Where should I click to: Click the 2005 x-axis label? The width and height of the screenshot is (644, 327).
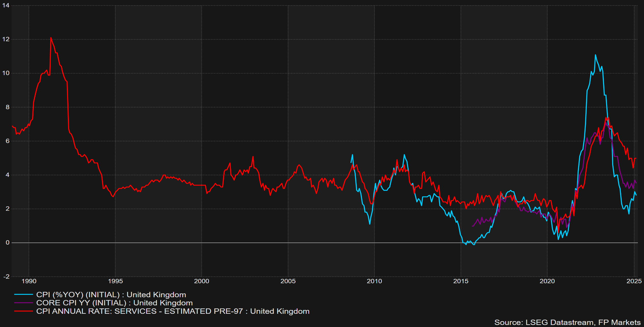288,281
